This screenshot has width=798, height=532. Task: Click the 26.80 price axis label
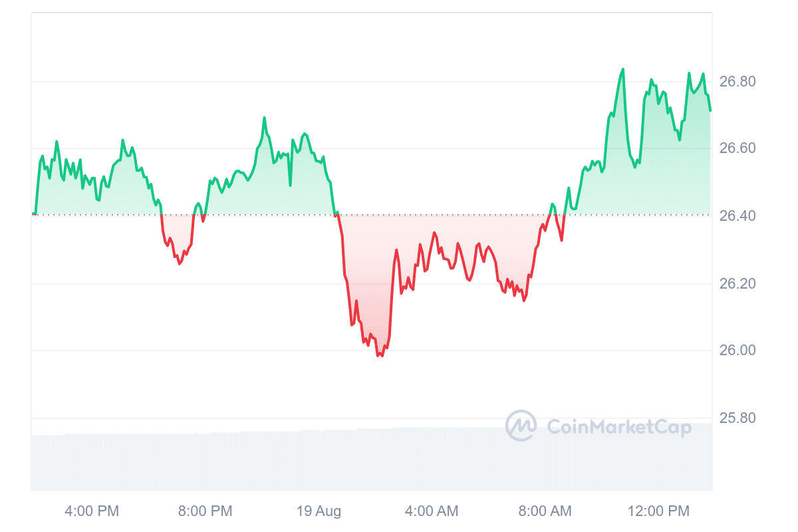tap(737, 82)
